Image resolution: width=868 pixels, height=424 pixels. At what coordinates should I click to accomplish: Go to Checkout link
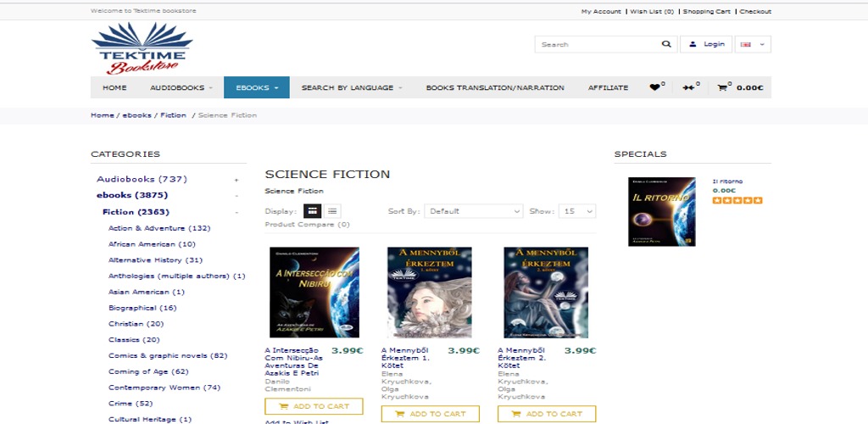(755, 11)
